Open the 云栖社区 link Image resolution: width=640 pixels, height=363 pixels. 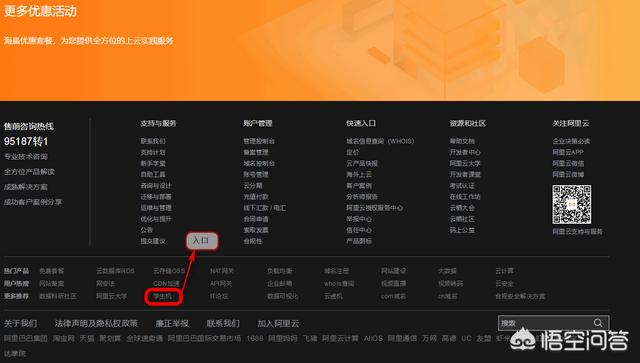462,219
